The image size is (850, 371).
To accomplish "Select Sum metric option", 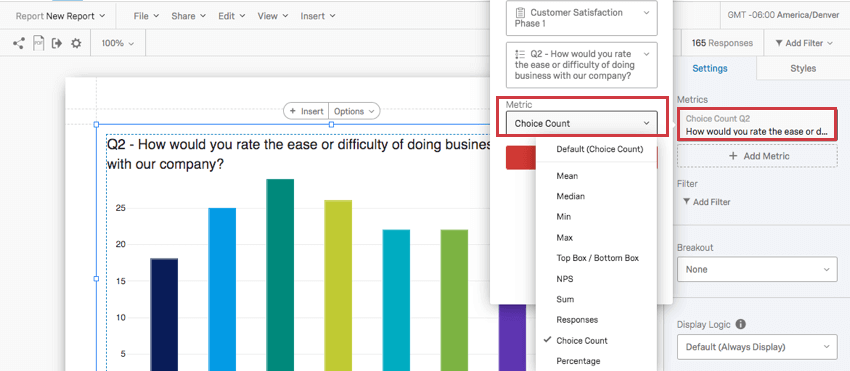I will pyautogui.click(x=565, y=299).
